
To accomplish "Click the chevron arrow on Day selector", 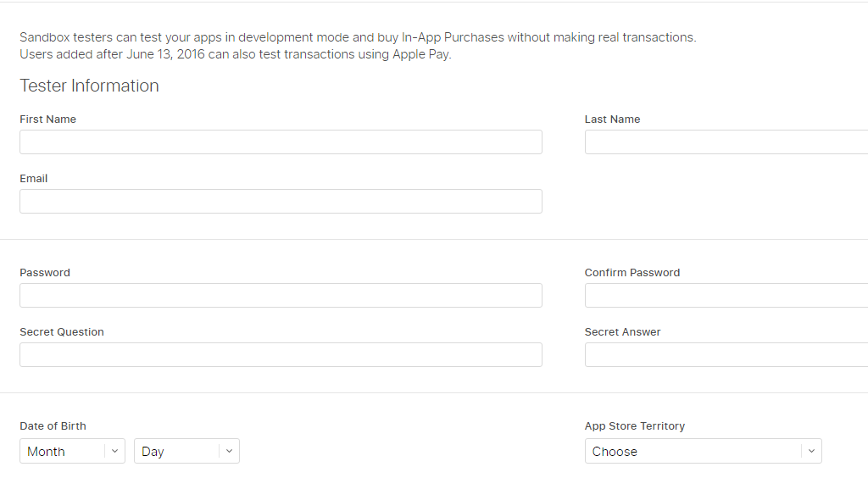I will coord(230,451).
